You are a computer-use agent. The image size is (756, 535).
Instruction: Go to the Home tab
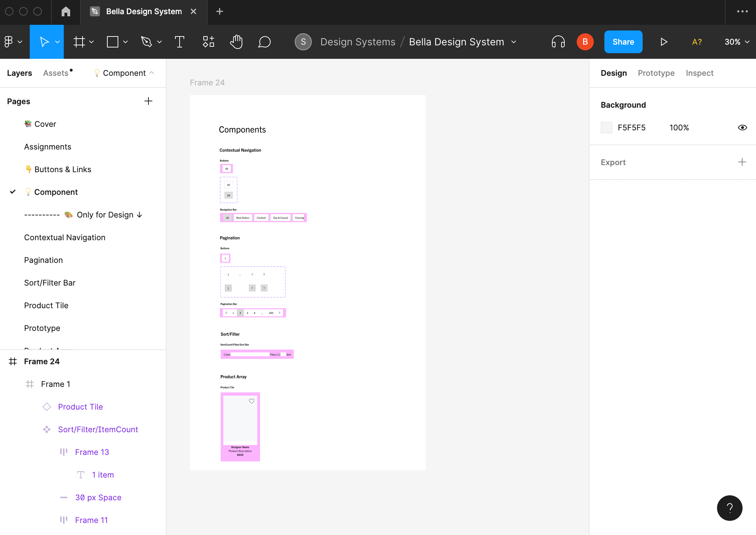click(x=66, y=12)
